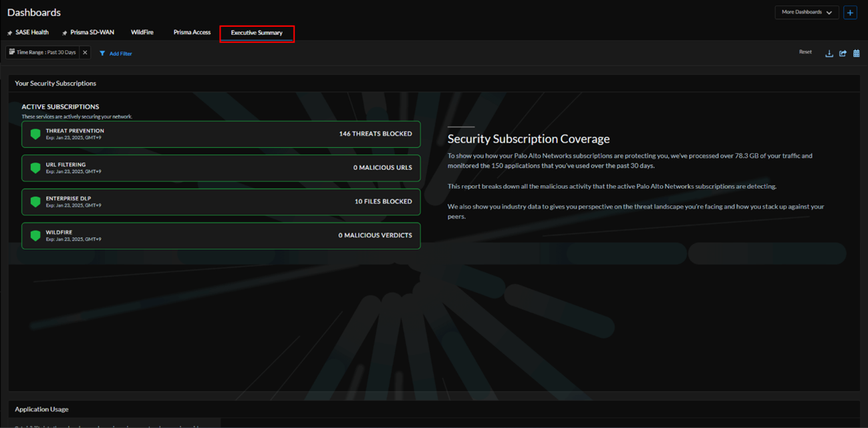The width and height of the screenshot is (868, 428).
Task: Click the 0 Malicious Verdicts value
Action: click(x=376, y=235)
